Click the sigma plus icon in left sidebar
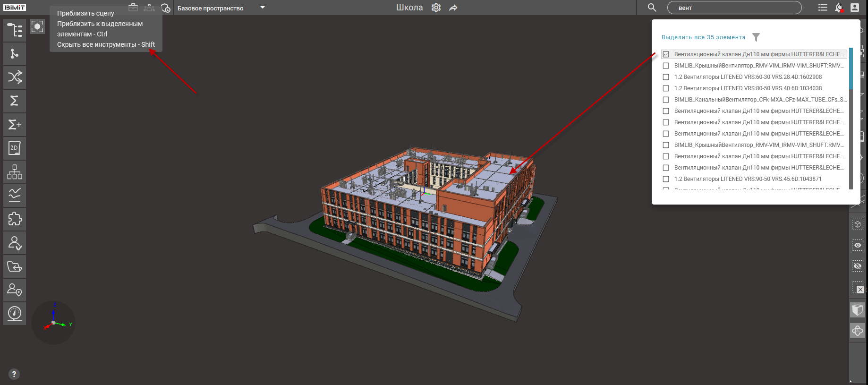This screenshot has width=868, height=385. pyautogui.click(x=15, y=125)
